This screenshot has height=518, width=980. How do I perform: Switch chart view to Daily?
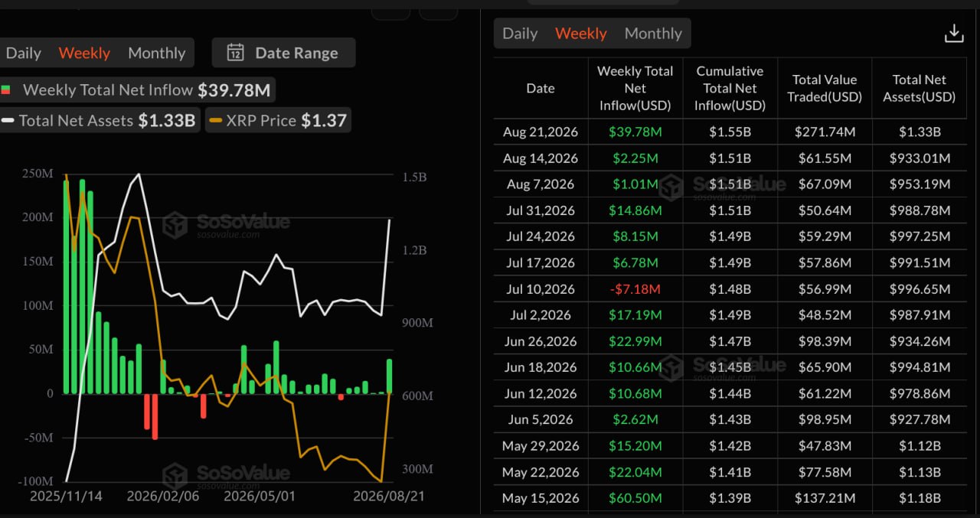click(x=23, y=53)
